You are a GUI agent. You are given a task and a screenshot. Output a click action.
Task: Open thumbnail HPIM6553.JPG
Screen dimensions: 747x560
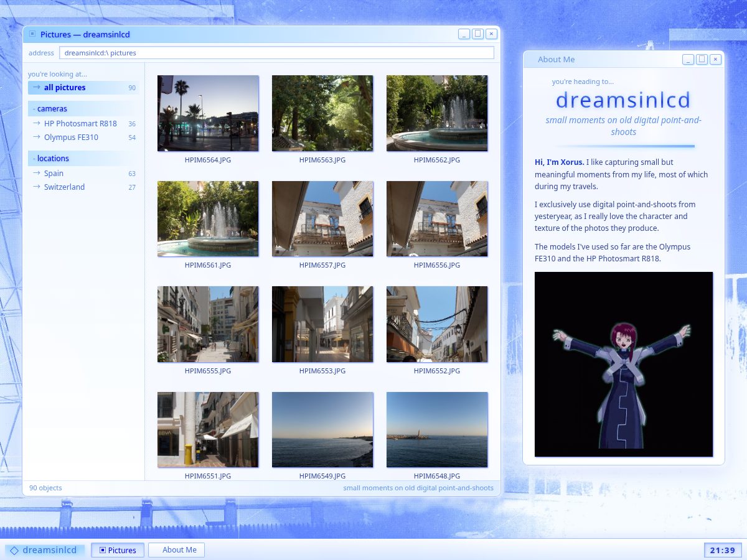pyautogui.click(x=322, y=324)
